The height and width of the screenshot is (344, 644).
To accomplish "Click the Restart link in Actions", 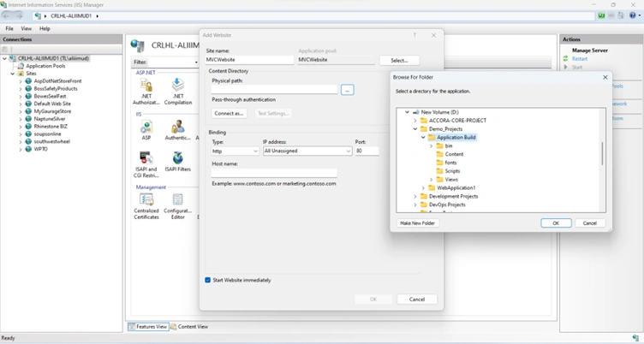I will pyautogui.click(x=580, y=59).
